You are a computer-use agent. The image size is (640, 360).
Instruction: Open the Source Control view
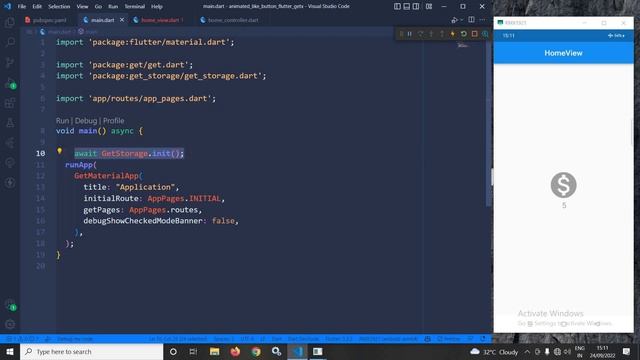[10, 62]
